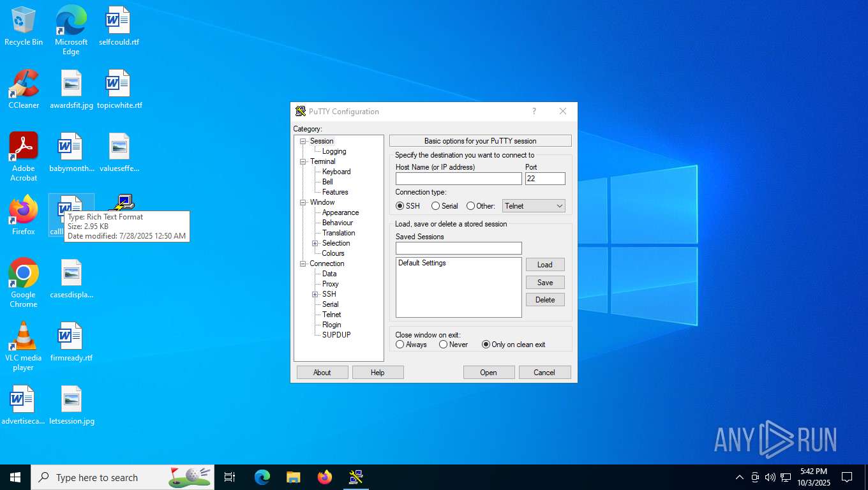
Task: Open the volume control in system tray
Action: (770, 477)
